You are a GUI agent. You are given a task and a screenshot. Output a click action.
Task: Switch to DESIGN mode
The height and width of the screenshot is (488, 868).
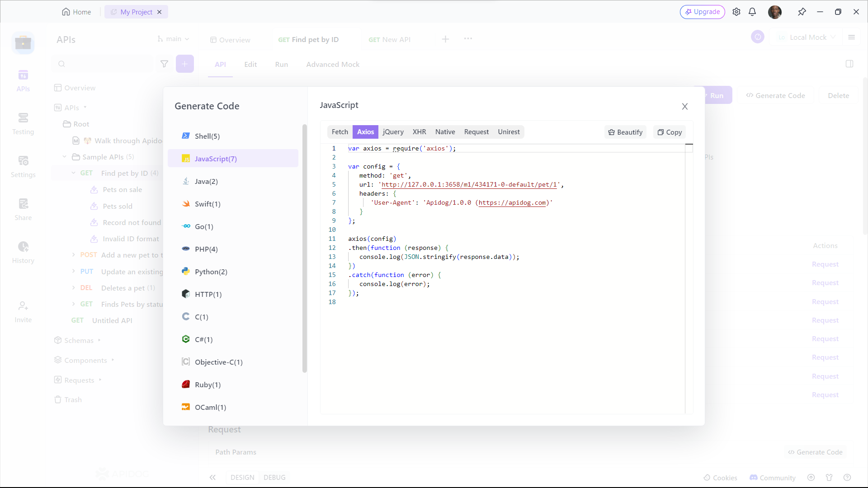(242, 477)
